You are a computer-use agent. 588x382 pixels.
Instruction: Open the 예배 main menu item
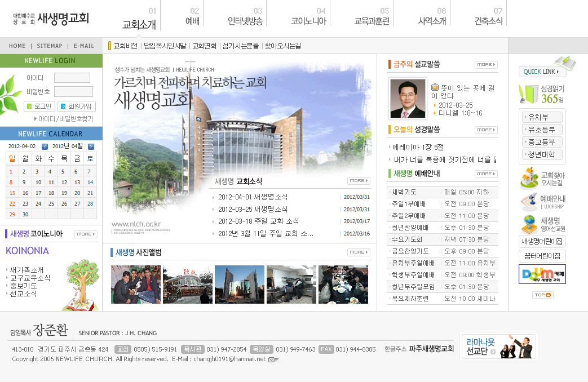tap(192, 21)
